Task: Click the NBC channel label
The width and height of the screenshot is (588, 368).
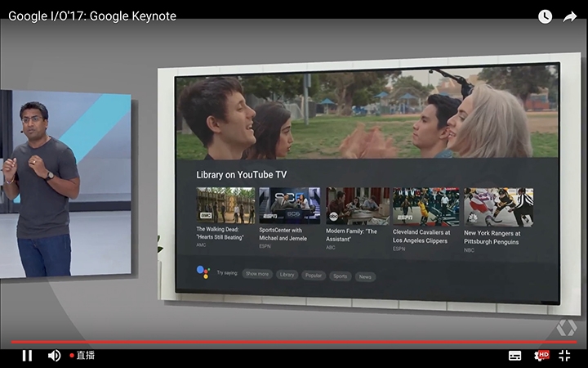Action: tap(469, 250)
